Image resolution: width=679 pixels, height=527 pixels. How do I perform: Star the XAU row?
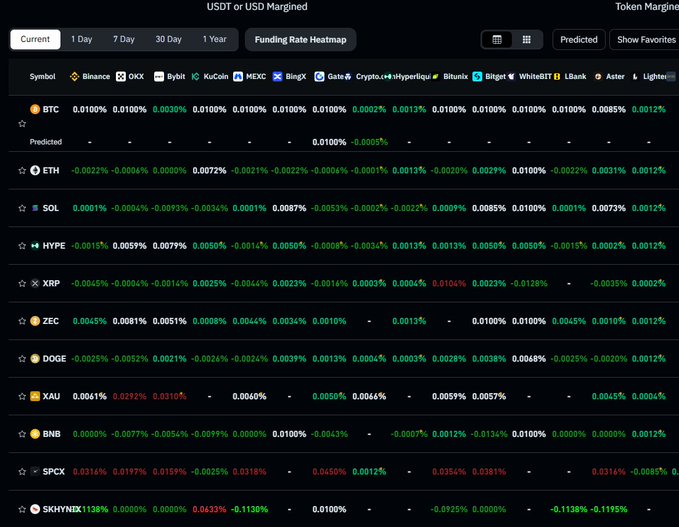tap(22, 397)
